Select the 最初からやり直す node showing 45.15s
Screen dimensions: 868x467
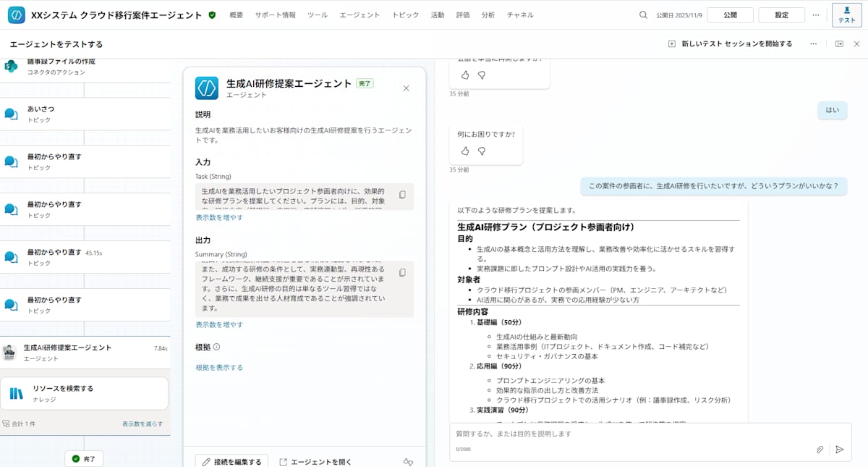click(x=85, y=257)
